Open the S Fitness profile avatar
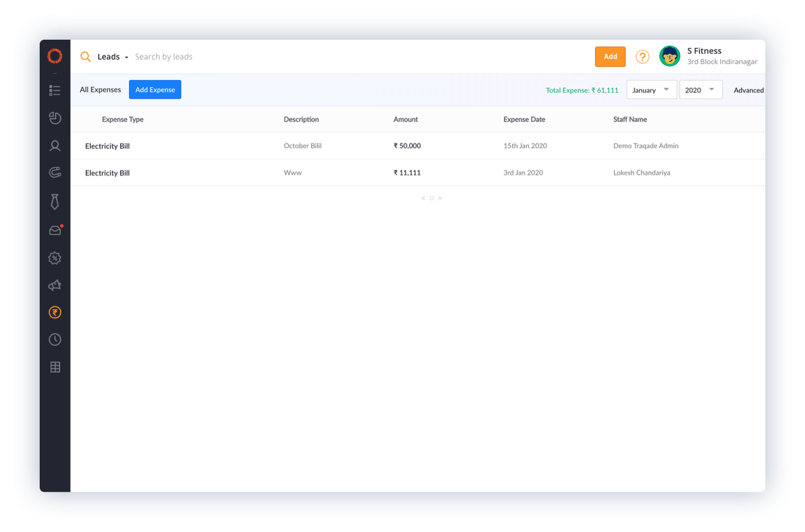 (670, 57)
